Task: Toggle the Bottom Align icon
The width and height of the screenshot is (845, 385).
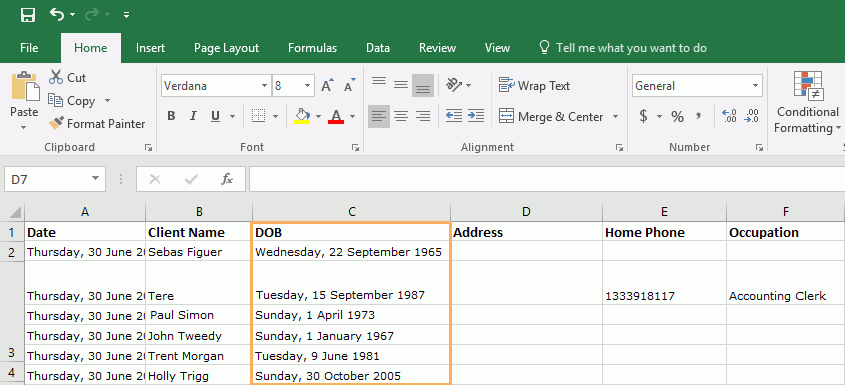Action: click(423, 86)
